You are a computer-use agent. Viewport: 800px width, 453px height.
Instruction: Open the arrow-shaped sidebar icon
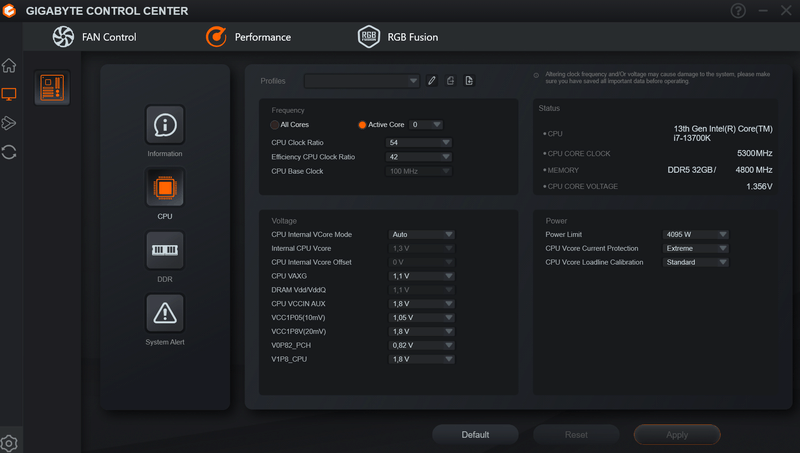(x=9, y=123)
